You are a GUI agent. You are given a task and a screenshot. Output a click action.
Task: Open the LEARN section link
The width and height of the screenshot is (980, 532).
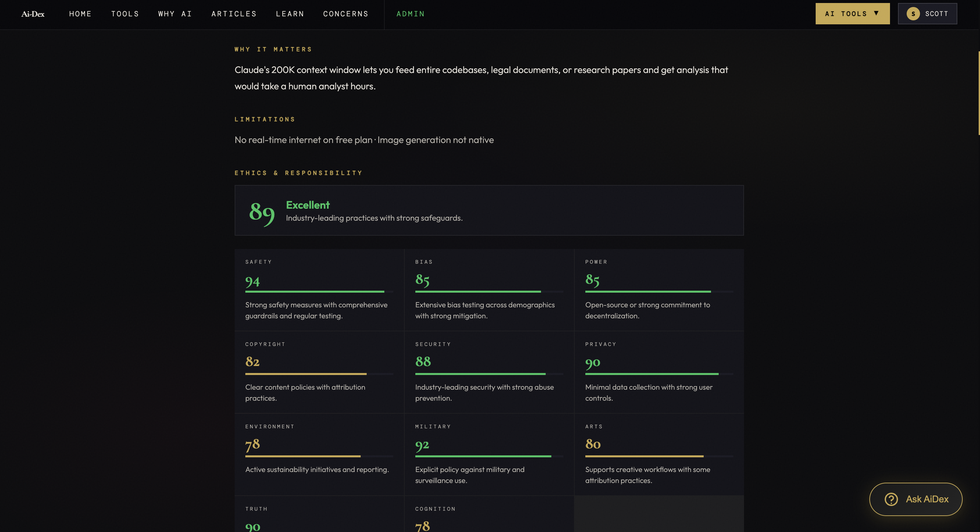(290, 14)
